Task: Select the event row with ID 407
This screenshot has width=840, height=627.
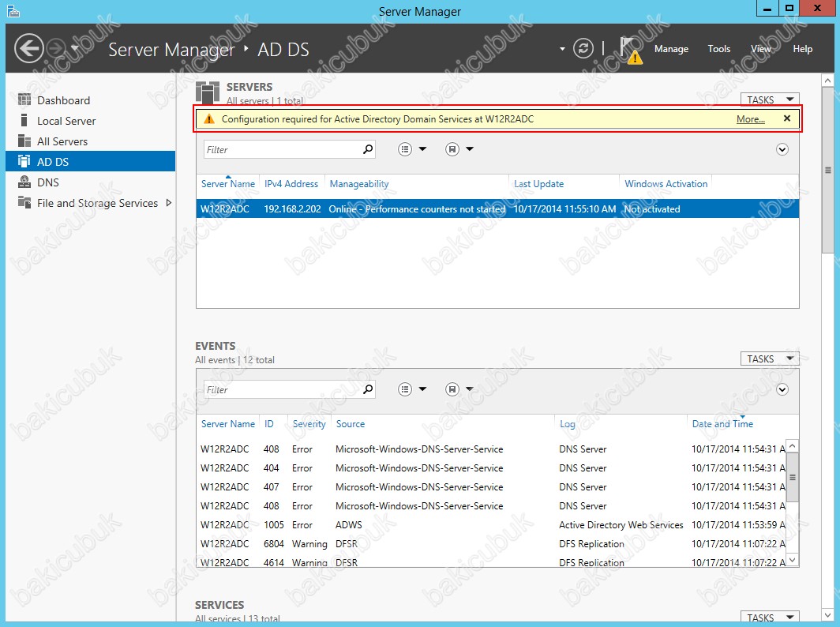Action: 492,487
